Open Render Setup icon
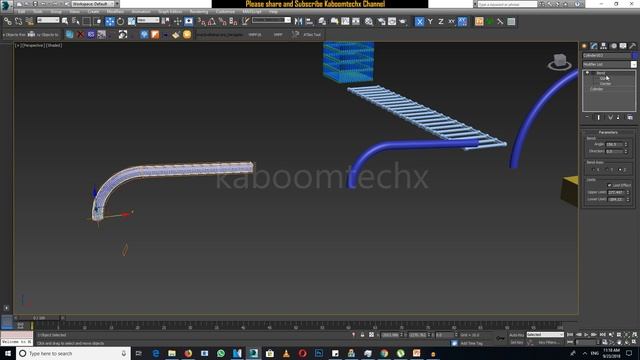Viewport: 640px width, 360px height. [381, 21]
